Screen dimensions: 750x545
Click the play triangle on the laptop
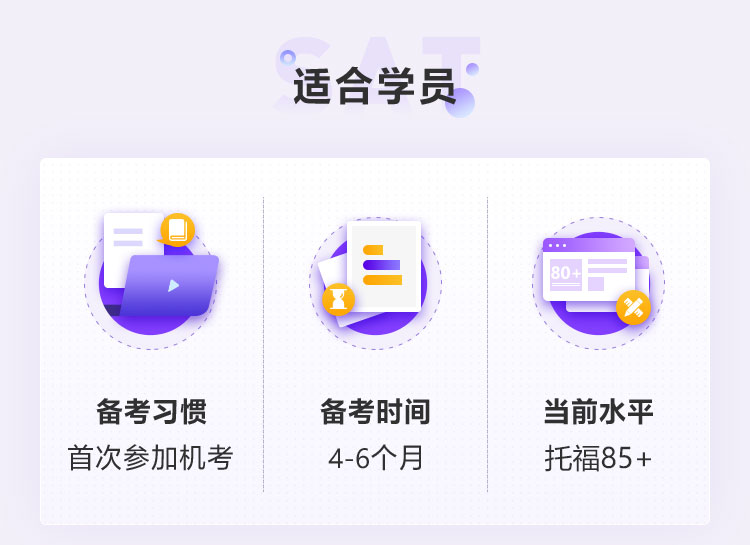tap(173, 286)
